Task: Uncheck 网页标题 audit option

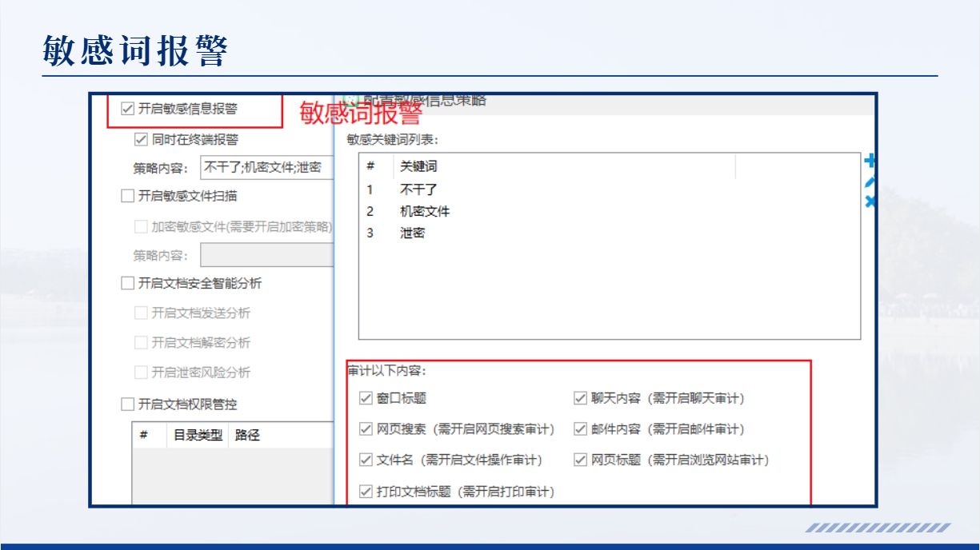Action: point(581,460)
